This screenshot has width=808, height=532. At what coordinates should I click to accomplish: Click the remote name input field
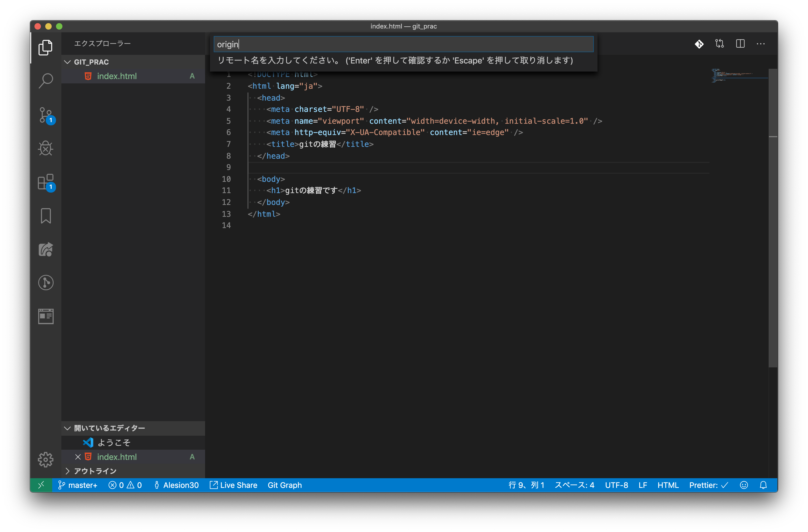[x=403, y=44]
